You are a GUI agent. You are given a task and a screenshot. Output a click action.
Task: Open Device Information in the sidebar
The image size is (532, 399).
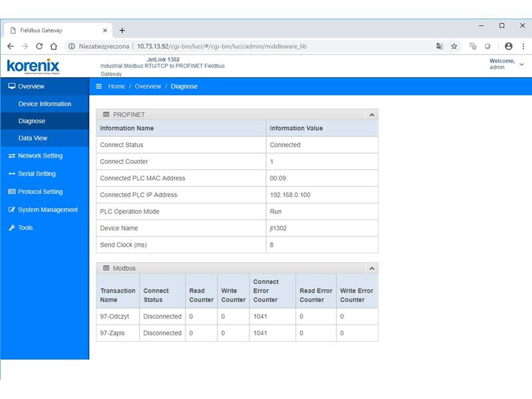click(45, 104)
